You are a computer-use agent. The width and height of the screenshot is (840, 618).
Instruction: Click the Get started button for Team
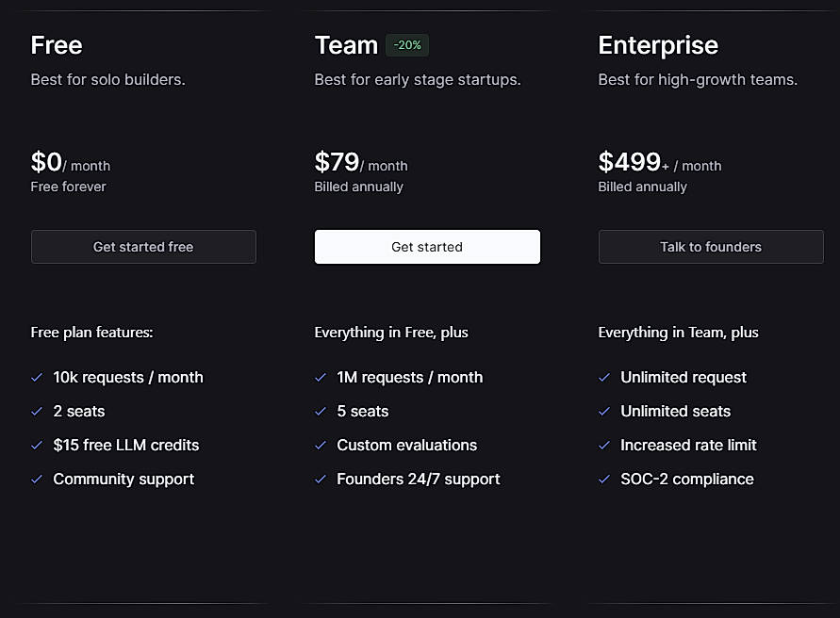pos(427,246)
